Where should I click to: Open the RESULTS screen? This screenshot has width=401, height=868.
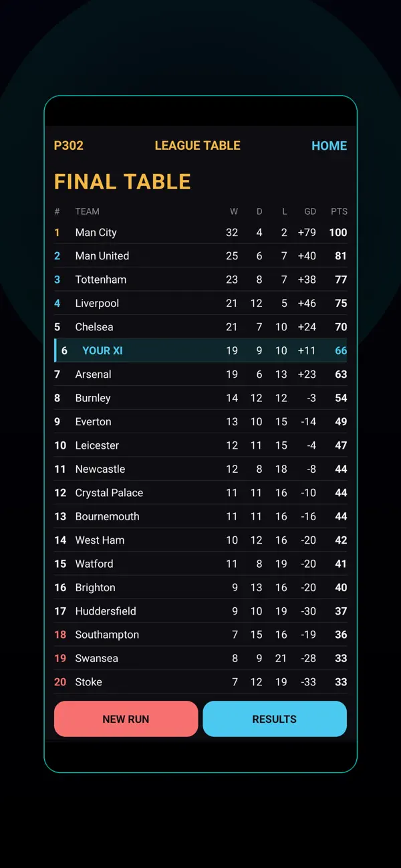[x=275, y=719]
